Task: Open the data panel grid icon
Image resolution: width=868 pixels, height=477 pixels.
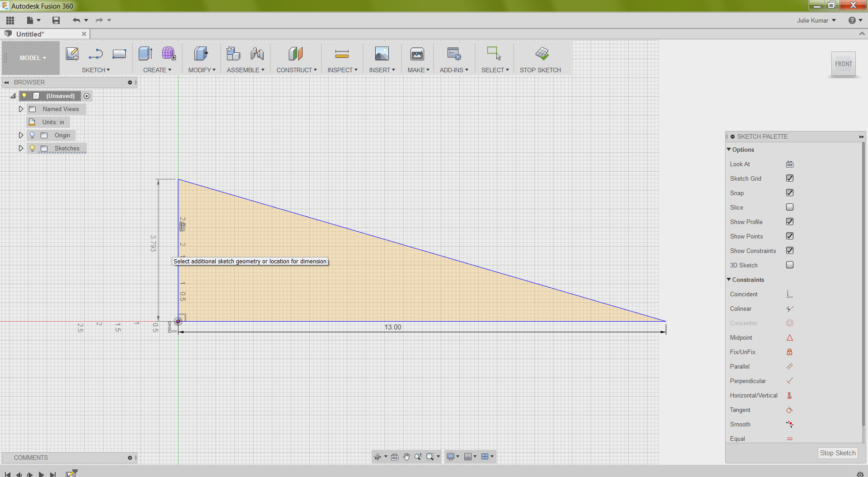Action: (10, 20)
